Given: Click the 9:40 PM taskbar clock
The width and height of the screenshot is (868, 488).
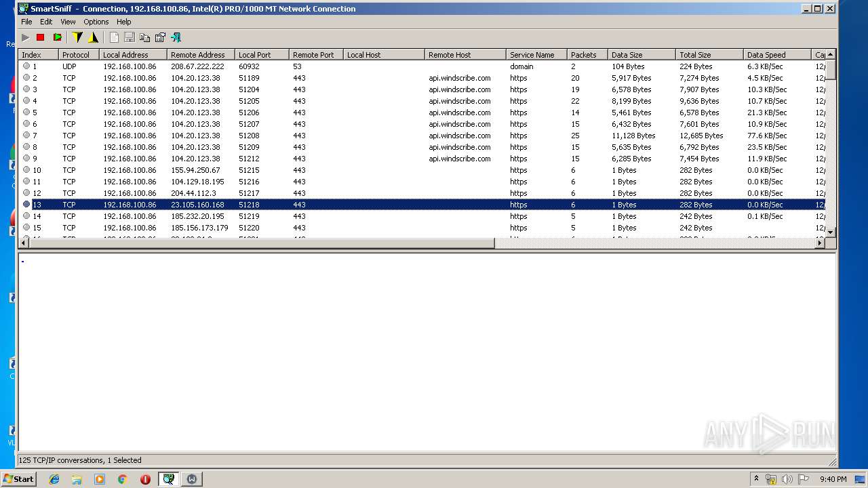Looking at the screenshot, I should tap(833, 479).
